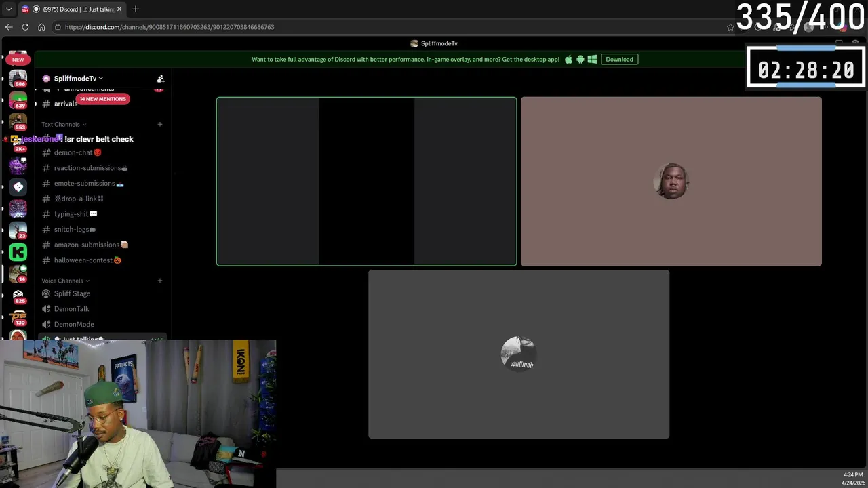The width and height of the screenshot is (868, 488).
Task: Select the gray Spliffmode participant tile
Action: click(519, 354)
